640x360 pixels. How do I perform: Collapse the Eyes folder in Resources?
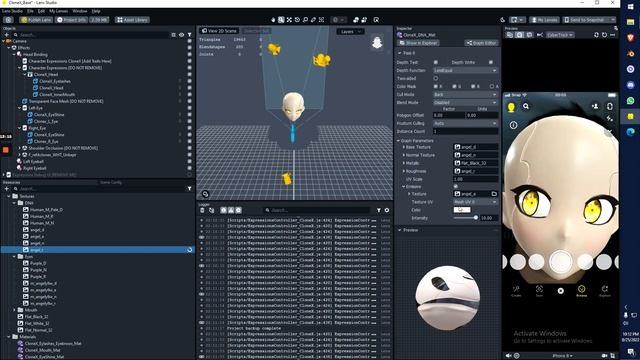click(x=14, y=257)
